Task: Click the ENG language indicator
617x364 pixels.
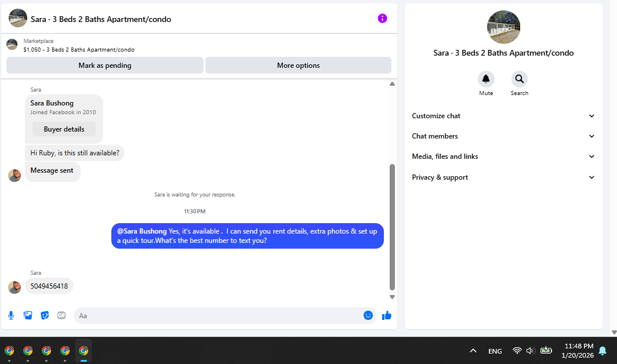Action: point(495,351)
